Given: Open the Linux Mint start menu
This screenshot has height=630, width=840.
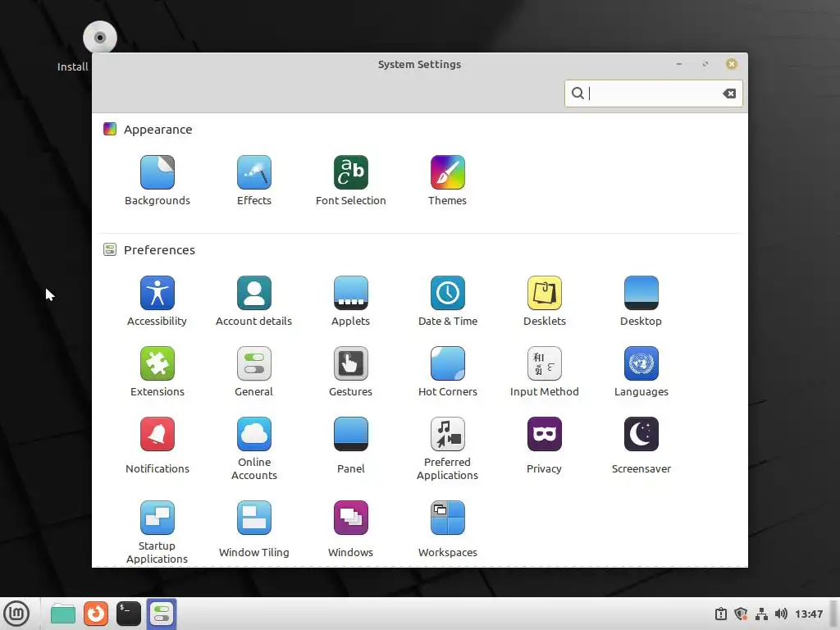Looking at the screenshot, I should (16, 614).
